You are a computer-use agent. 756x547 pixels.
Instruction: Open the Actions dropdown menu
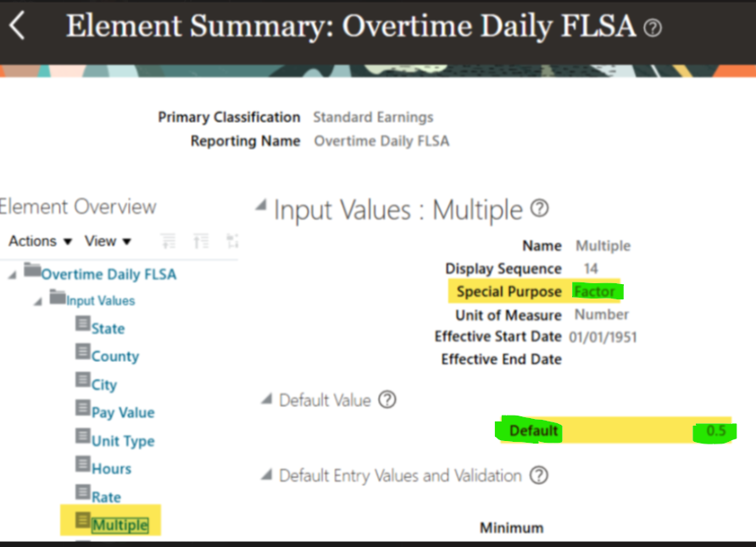[40, 241]
